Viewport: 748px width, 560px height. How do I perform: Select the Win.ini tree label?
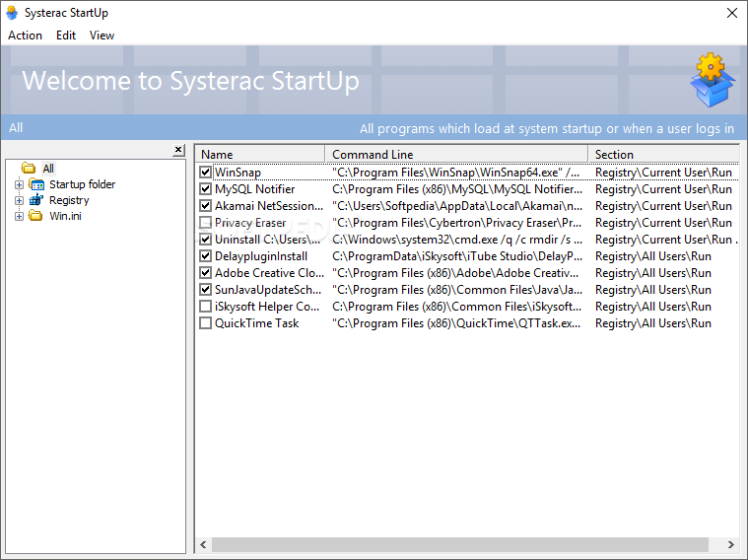pos(65,216)
